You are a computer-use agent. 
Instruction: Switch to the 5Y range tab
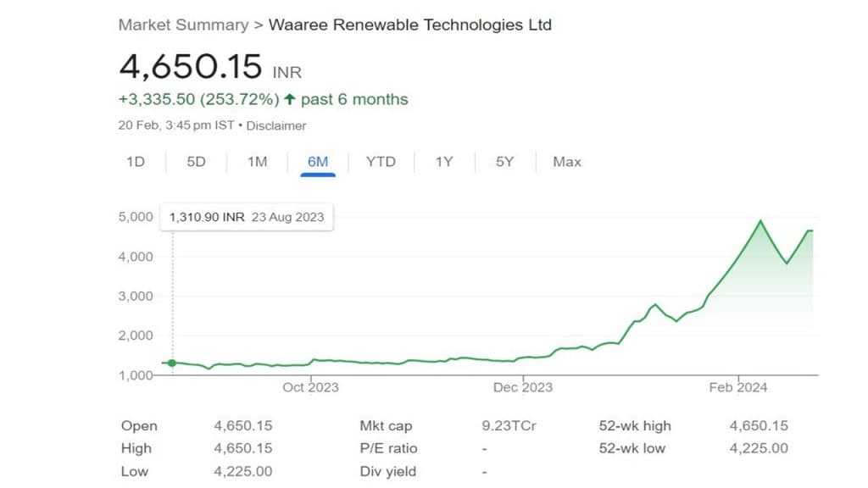(504, 162)
